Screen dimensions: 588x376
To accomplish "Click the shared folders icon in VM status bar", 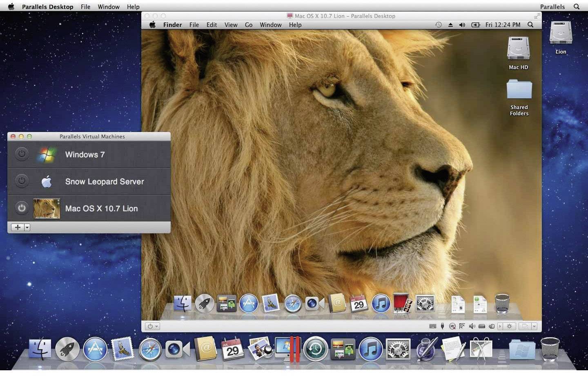I will [x=492, y=326].
